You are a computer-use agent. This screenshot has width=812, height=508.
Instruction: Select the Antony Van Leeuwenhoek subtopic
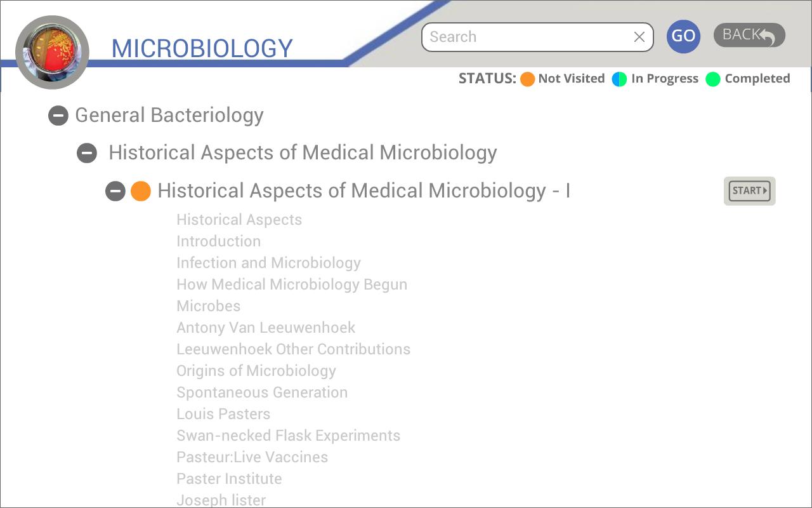[x=265, y=328]
